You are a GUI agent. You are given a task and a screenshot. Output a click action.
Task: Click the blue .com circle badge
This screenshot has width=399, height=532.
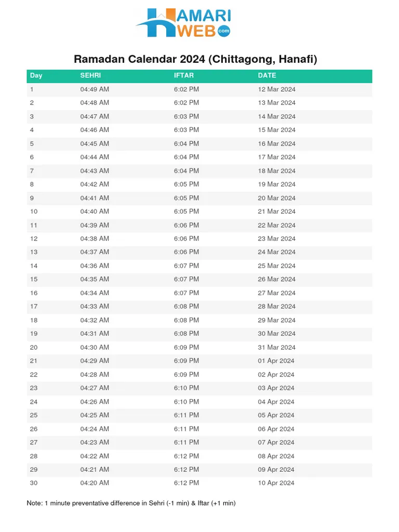[224, 31]
